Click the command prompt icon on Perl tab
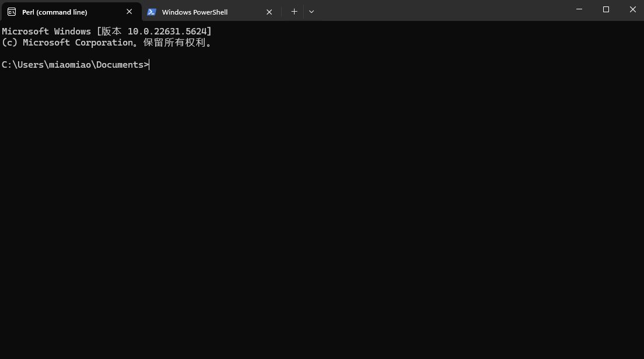This screenshot has width=644, height=359. point(12,12)
